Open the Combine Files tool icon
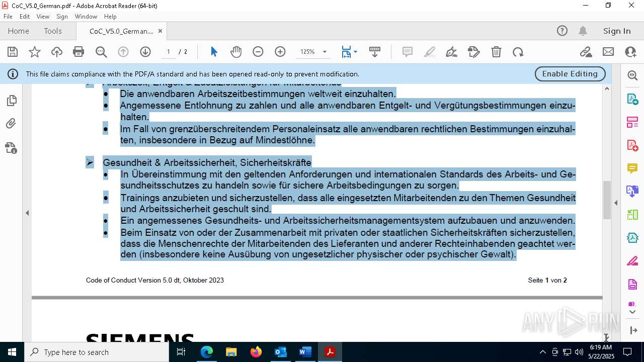This screenshot has width=644, height=362. click(x=632, y=191)
